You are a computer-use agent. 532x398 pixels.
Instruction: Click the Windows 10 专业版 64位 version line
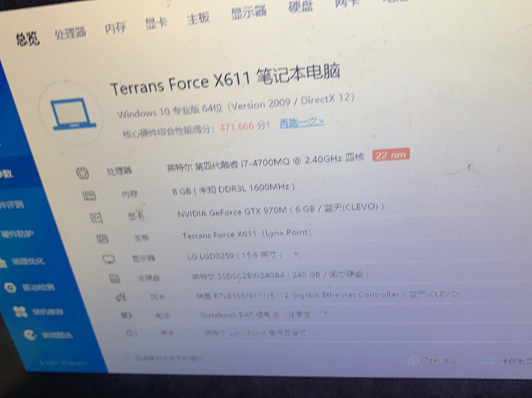pyautogui.click(x=235, y=104)
